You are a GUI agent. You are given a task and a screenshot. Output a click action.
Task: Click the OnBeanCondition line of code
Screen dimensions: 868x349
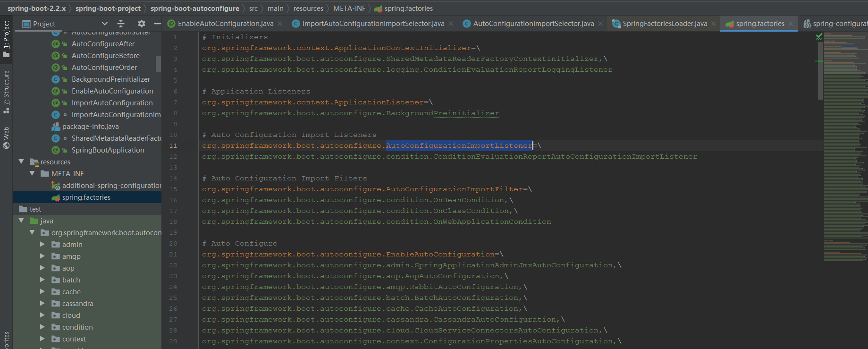358,200
